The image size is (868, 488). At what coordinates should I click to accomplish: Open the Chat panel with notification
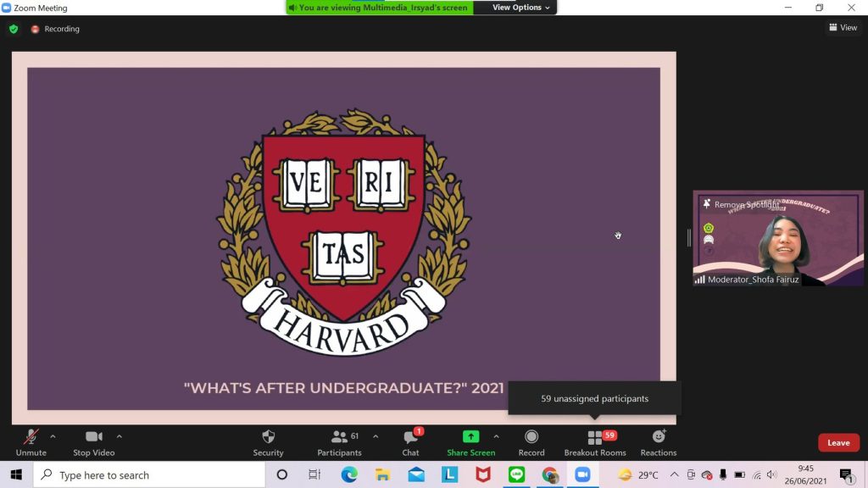point(411,442)
